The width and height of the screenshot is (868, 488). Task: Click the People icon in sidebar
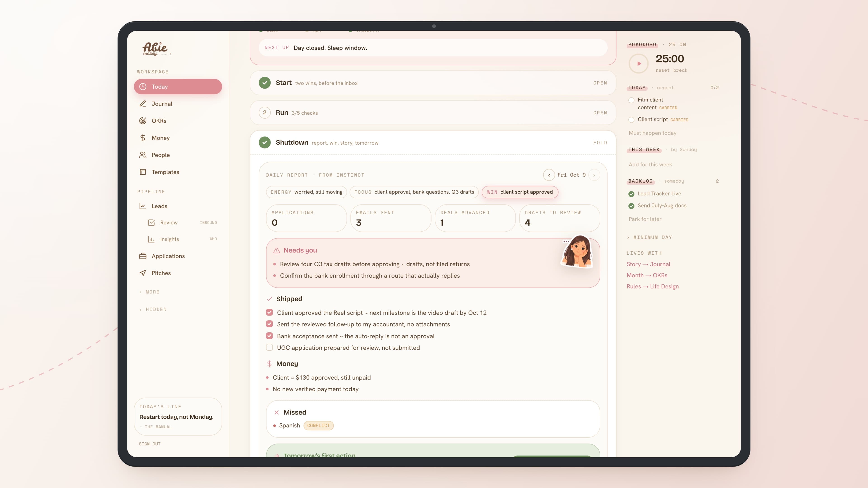coord(143,155)
